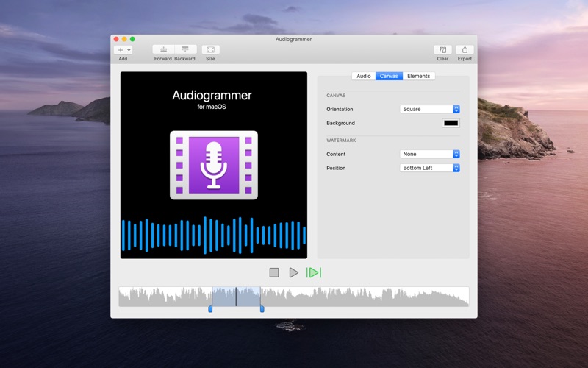Click the Size toolbar icon

(211, 49)
